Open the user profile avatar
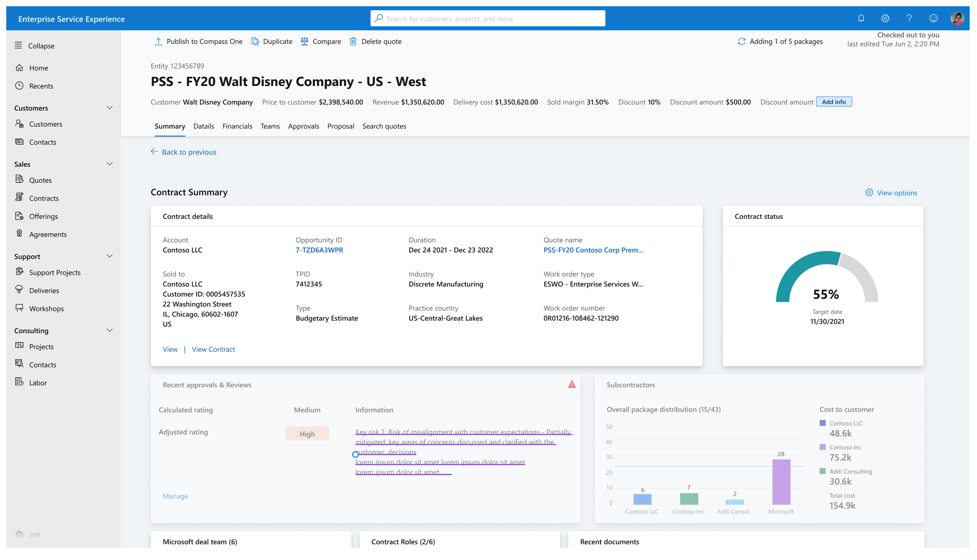Viewport: 977px width, 560px height. click(957, 18)
